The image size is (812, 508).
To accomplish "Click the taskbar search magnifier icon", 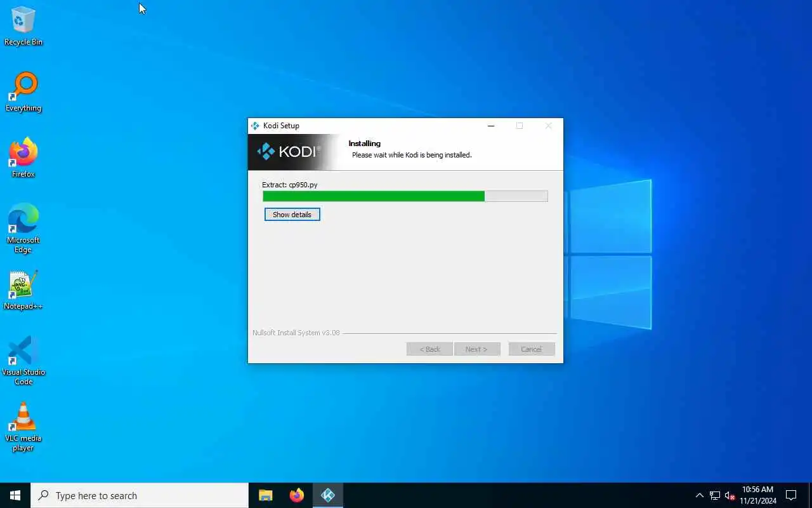I will pyautogui.click(x=43, y=495).
